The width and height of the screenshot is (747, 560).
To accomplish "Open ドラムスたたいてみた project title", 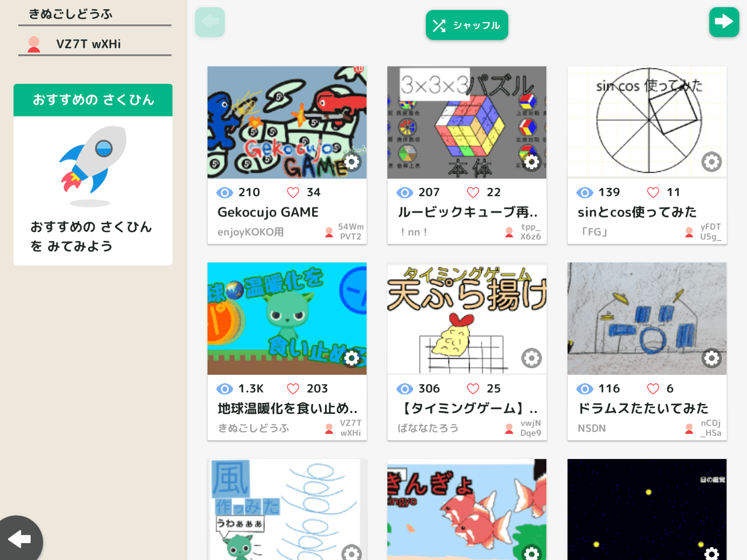I will (x=643, y=408).
